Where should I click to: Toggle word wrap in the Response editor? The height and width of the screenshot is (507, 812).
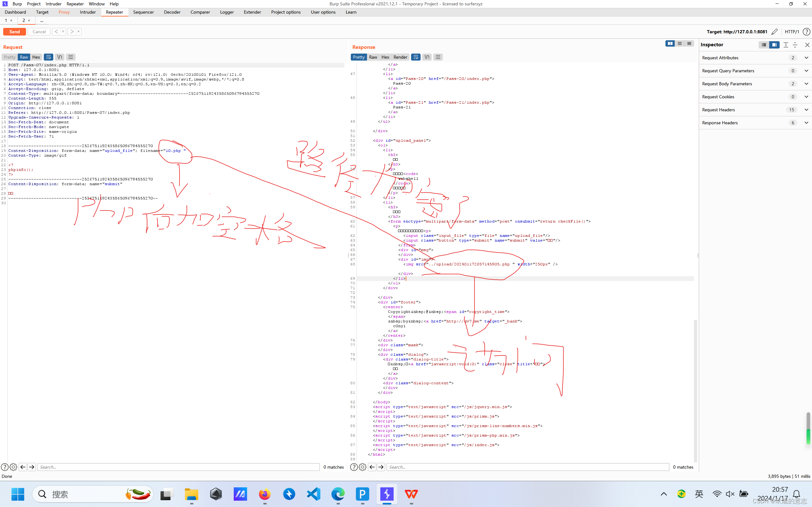pyautogui.click(x=416, y=57)
